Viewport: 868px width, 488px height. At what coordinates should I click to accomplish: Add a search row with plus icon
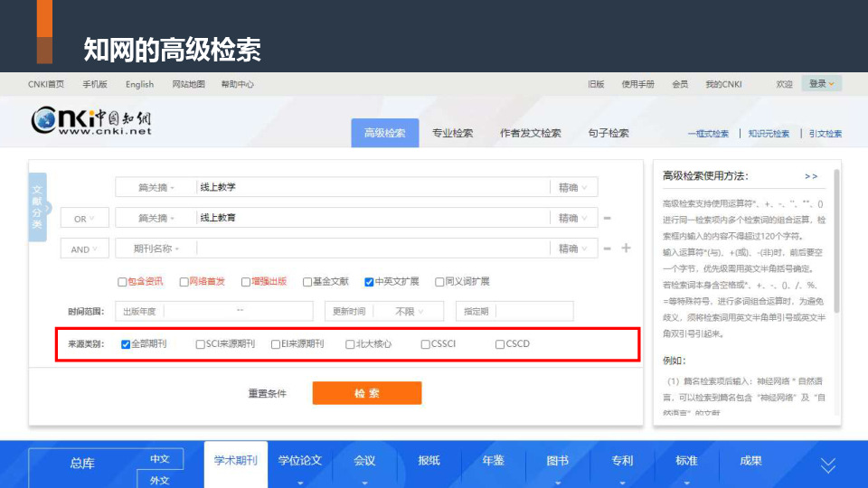(x=626, y=248)
